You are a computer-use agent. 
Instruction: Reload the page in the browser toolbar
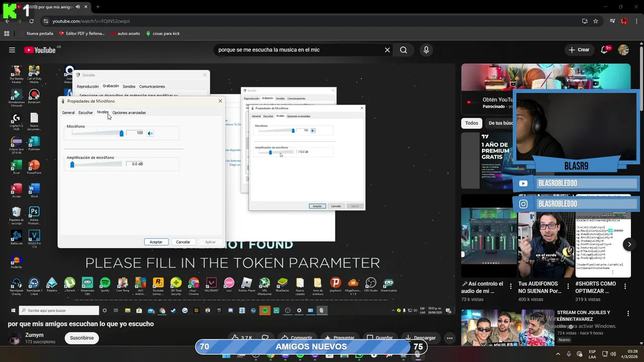click(31, 21)
